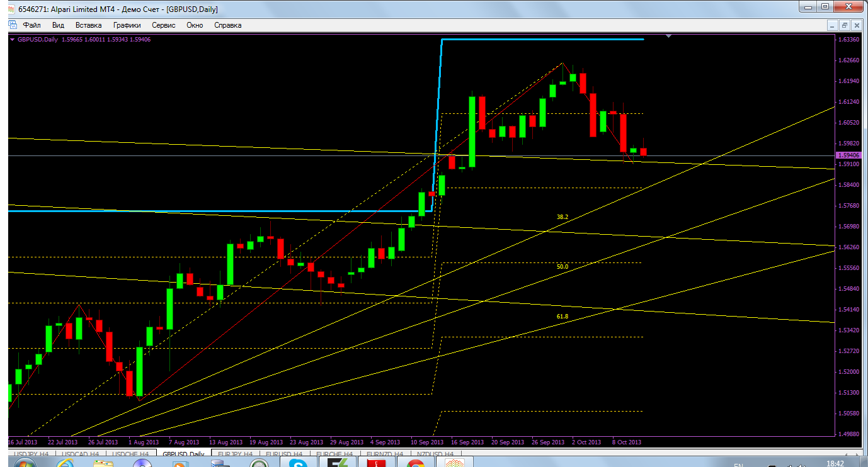
Task: Switch to the EURCHF,H4 chart tab
Action: [334, 454]
